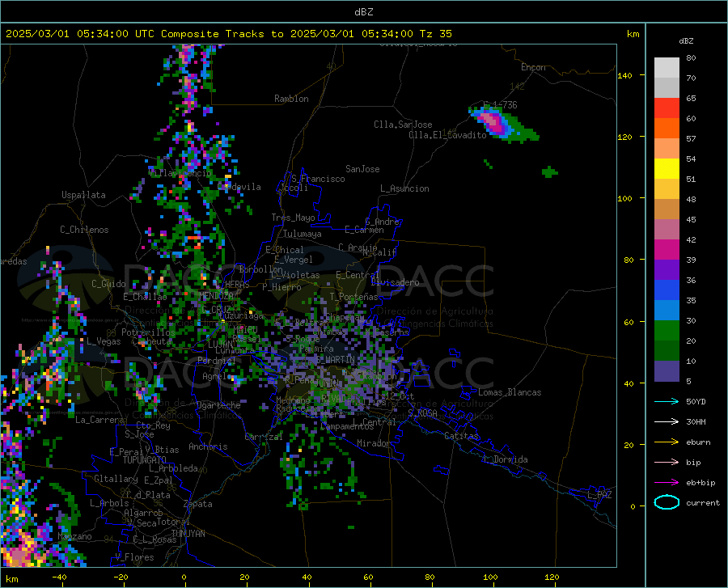Viewport: 728px width, 588px height.
Task: Select the bright yellow 54 dBZ swatch
Action: point(667,168)
